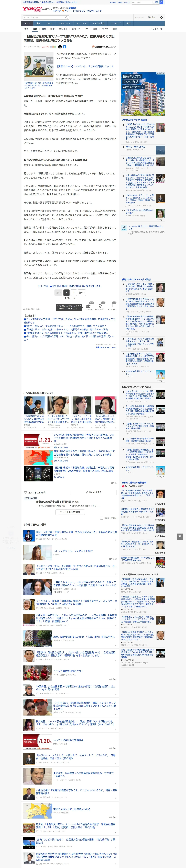
Task: Click the keyword search input field
Action: tap(44, 18)
